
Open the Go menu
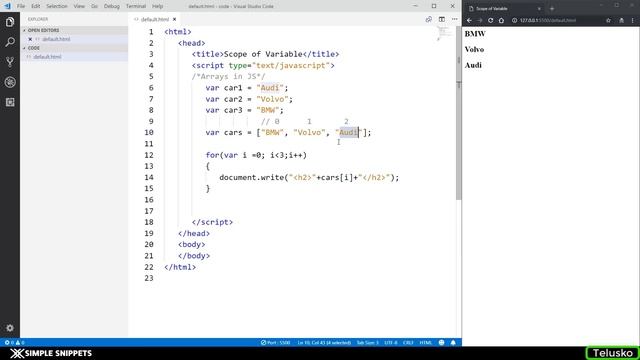[x=94, y=6]
